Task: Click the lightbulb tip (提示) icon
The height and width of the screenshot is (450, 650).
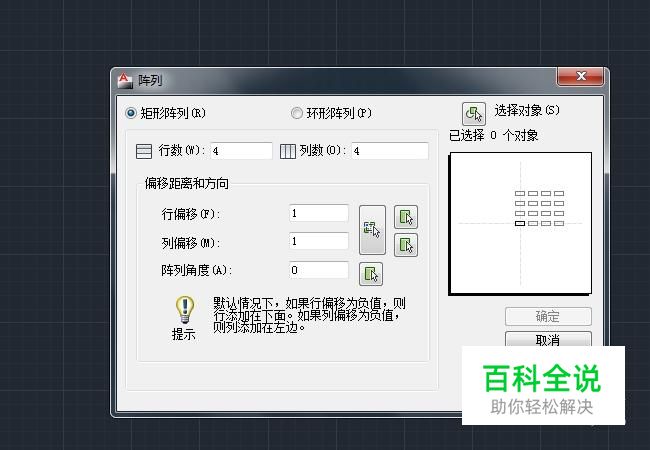Action: pyautogui.click(x=184, y=310)
